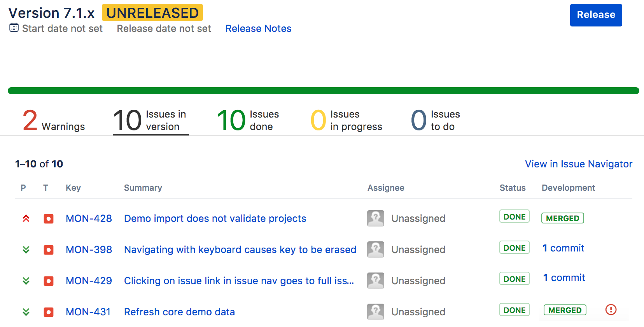Click the MERGED badge for MON-428
Screen dimensions: 644x327
[x=563, y=218]
